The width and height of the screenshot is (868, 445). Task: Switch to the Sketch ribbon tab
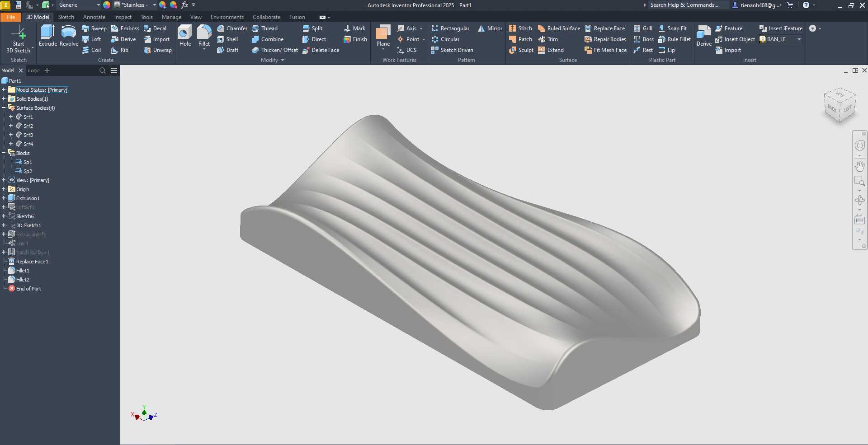pyautogui.click(x=66, y=17)
